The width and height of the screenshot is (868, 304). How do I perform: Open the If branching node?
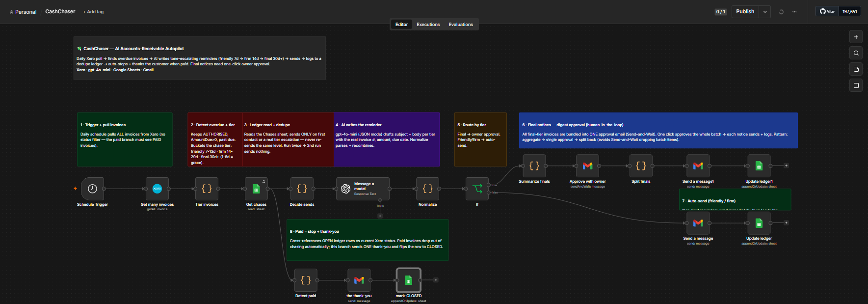(477, 189)
